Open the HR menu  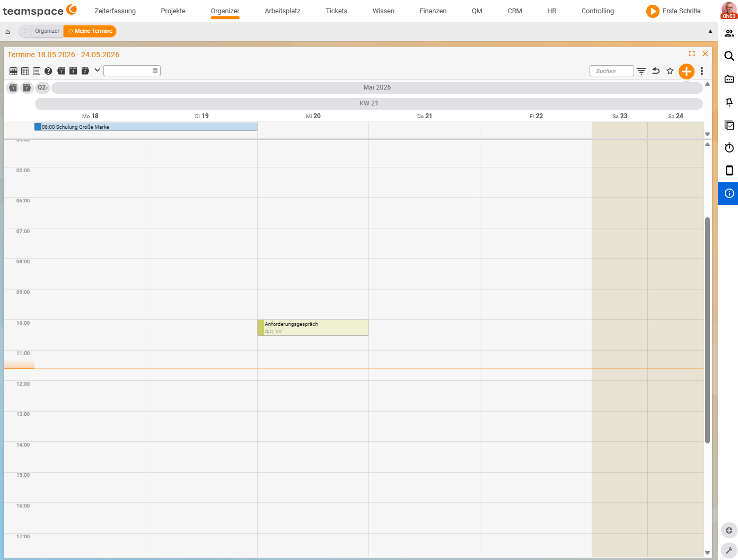tap(552, 11)
